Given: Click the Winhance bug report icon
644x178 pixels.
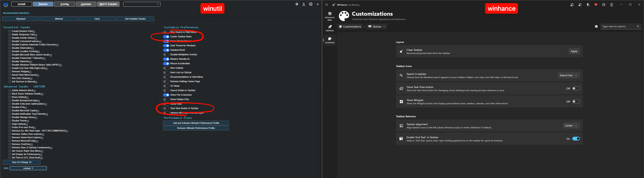Looking at the screenshot, I should click(x=604, y=5).
